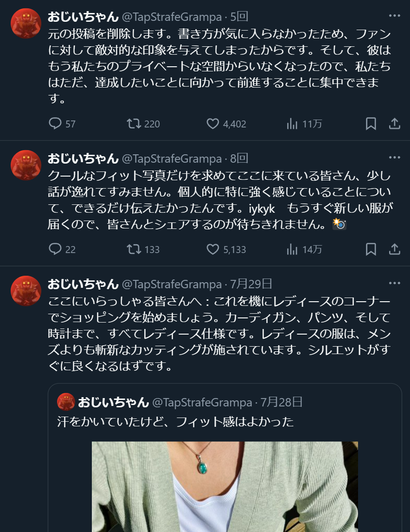Open the 7月29日 post timestamp link
Screen dimensions: 410x532
[251, 284]
